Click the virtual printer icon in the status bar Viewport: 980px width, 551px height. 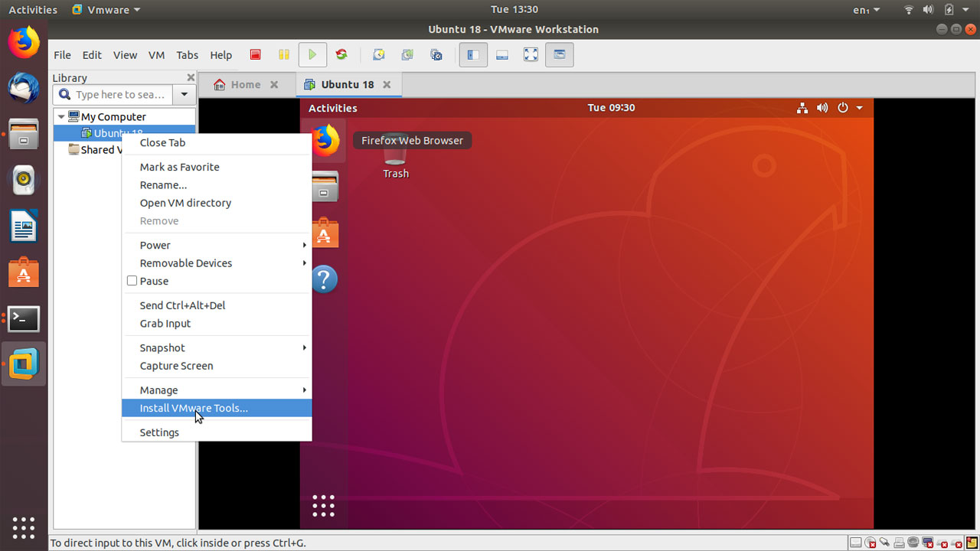click(898, 543)
